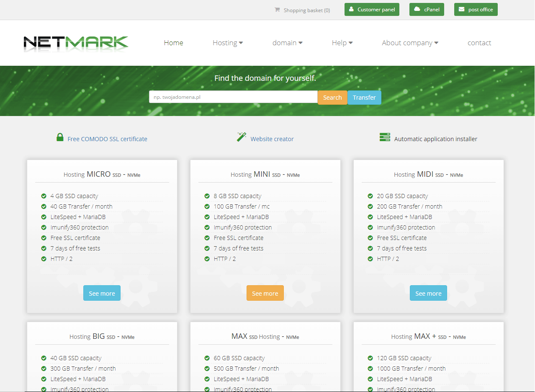Screen dimensions: 535x392
Task: See more about Hosting MINI
Action: click(x=265, y=293)
